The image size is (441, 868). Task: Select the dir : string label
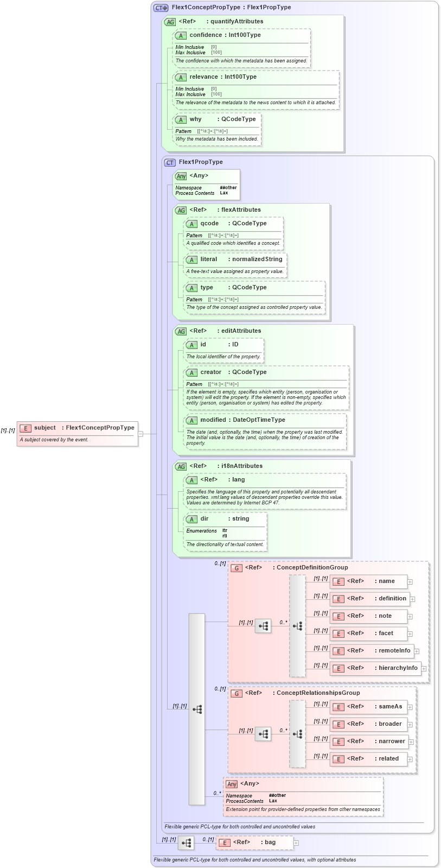click(225, 519)
